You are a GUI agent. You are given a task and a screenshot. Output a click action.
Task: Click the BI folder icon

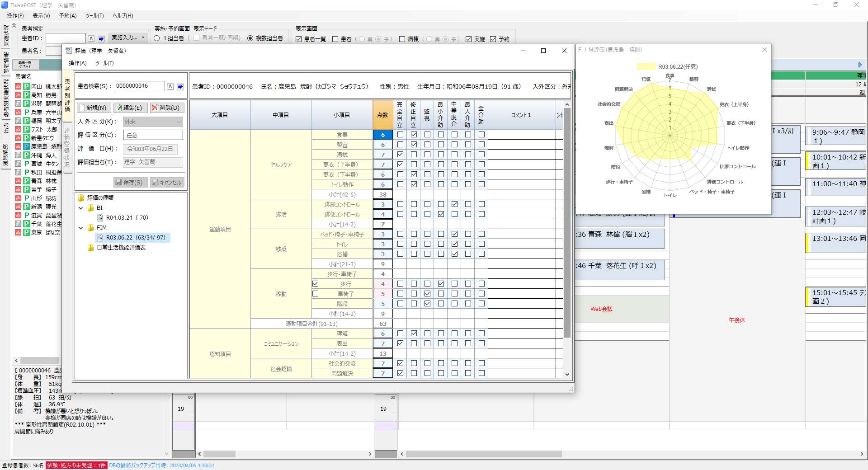point(91,208)
